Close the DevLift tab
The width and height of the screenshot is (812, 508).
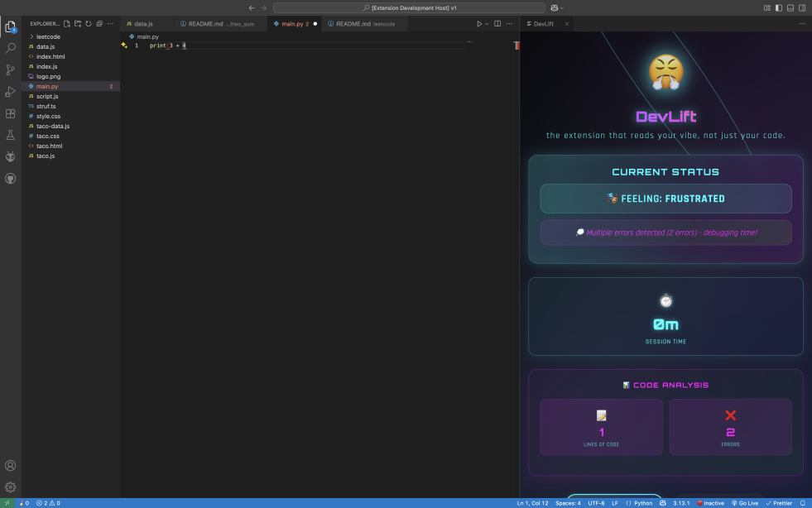point(566,24)
